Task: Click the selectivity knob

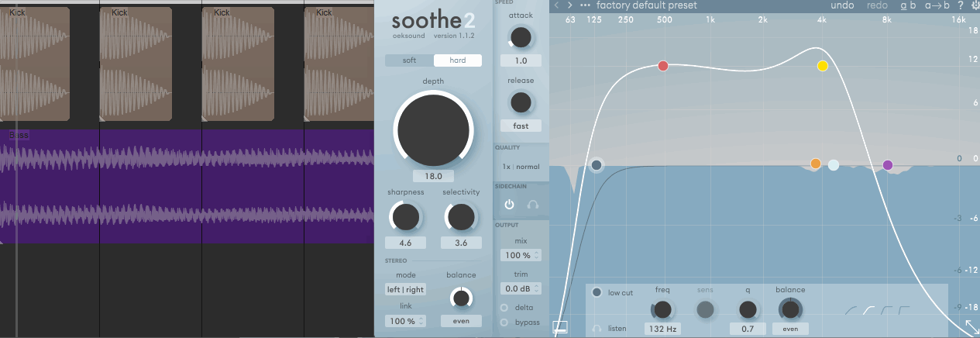Action: [x=461, y=217]
